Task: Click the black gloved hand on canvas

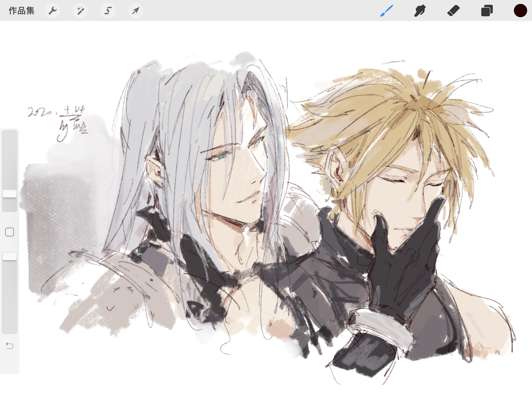Action: coord(404,269)
